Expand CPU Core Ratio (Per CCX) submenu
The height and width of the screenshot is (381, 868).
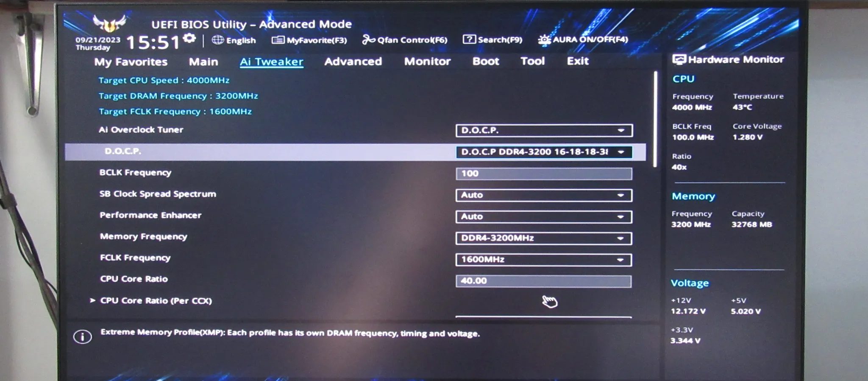(x=156, y=300)
